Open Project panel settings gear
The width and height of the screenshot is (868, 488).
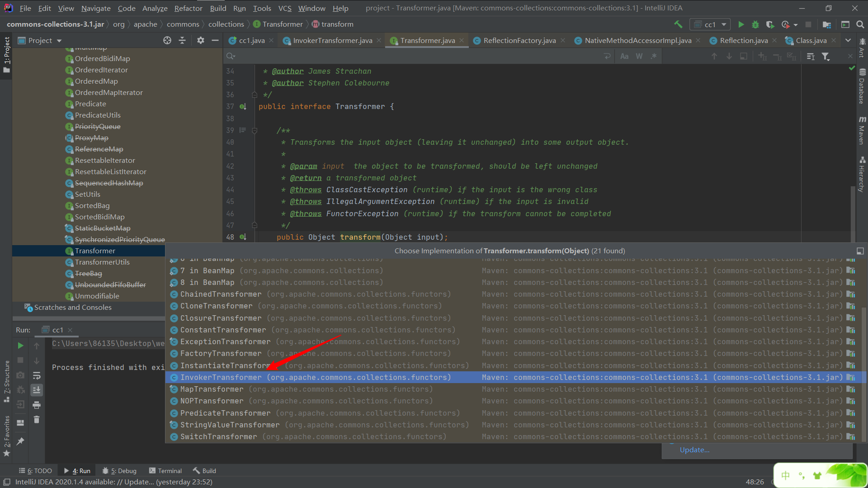click(x=201, y=40)
